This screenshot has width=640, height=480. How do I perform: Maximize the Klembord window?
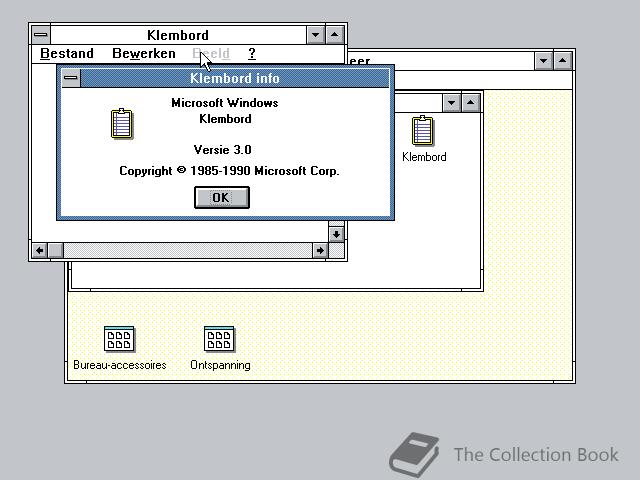coord(335,35)
